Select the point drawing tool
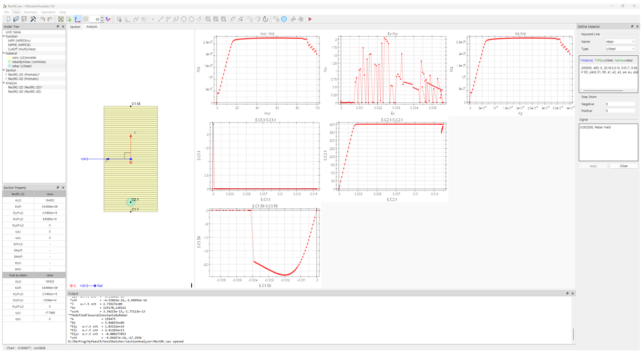644x355 pixels. coord(153,19)
